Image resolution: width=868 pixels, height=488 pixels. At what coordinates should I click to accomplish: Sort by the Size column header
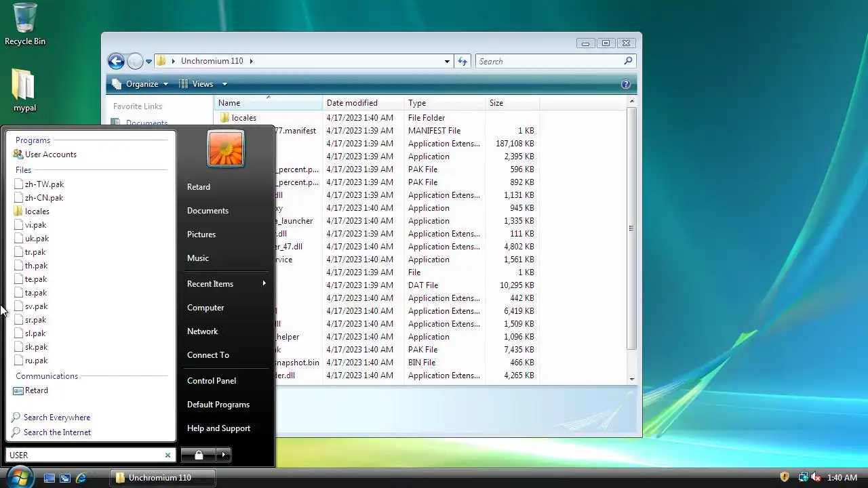[513, 103]
